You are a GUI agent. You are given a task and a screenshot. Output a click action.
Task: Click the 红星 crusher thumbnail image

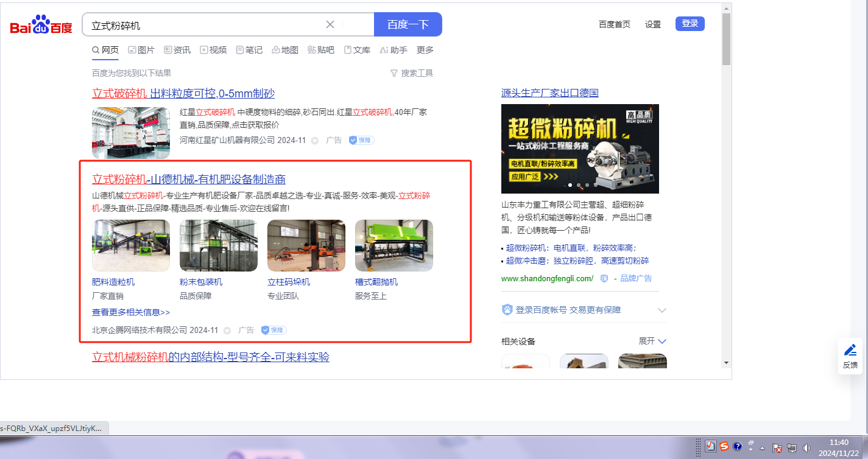tap(131, 133)
